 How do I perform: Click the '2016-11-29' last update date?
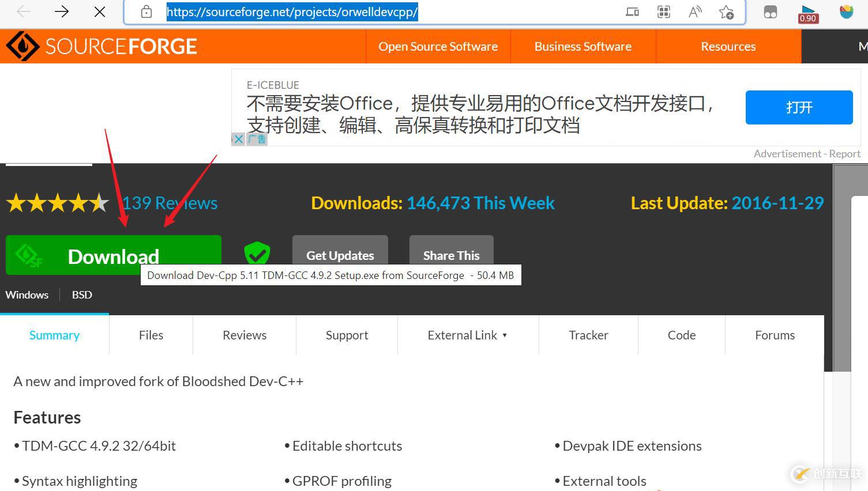pyautogui.click(x=777, y=203)
